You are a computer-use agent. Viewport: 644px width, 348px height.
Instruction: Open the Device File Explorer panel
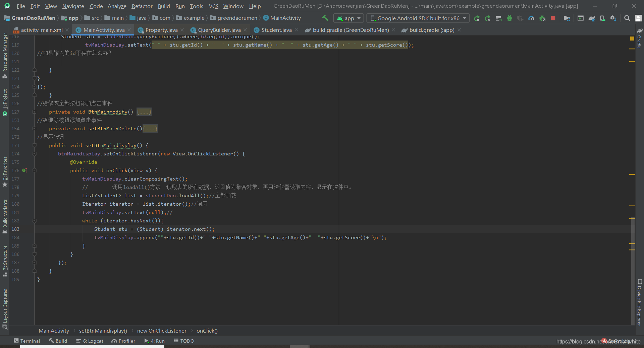point(639,302)
